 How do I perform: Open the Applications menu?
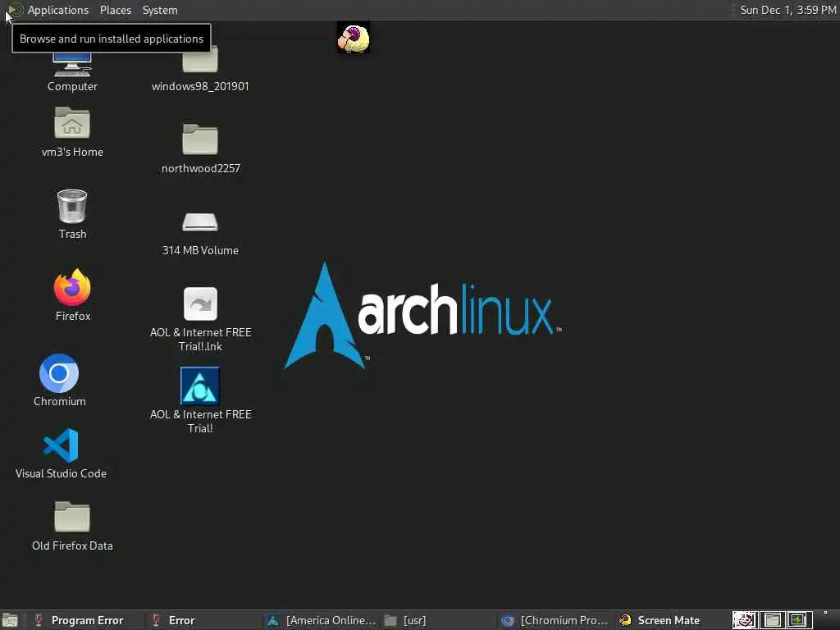(58, 10)
